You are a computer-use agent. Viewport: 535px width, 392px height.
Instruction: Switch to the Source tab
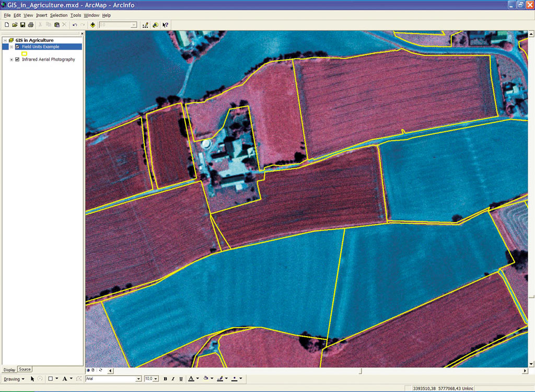tap(25, 369)
